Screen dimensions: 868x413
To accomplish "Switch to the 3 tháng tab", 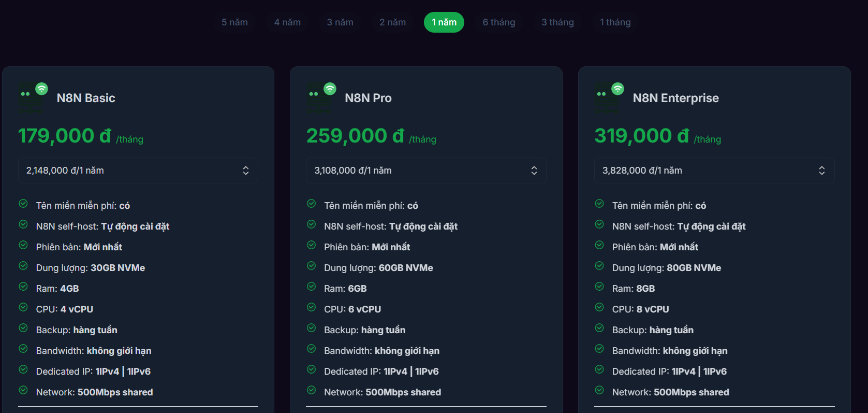I will (x=557, y=22).
